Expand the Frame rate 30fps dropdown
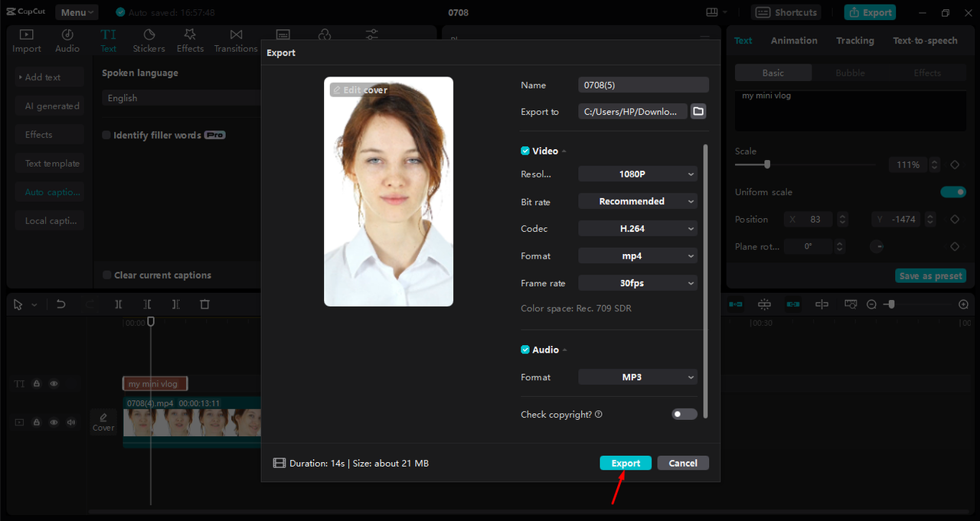The height and width of the screenshot is (521, 980). pyautogui.click(x=637, y=283)
